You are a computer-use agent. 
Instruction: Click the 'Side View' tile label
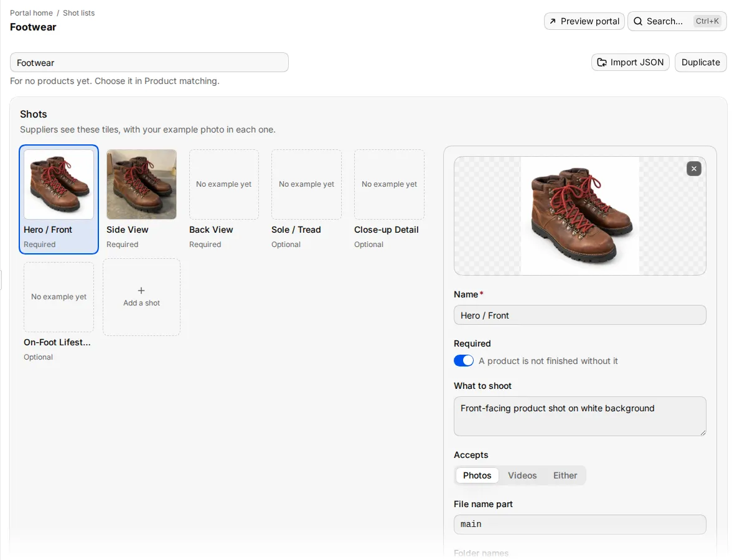coord(128,230)
